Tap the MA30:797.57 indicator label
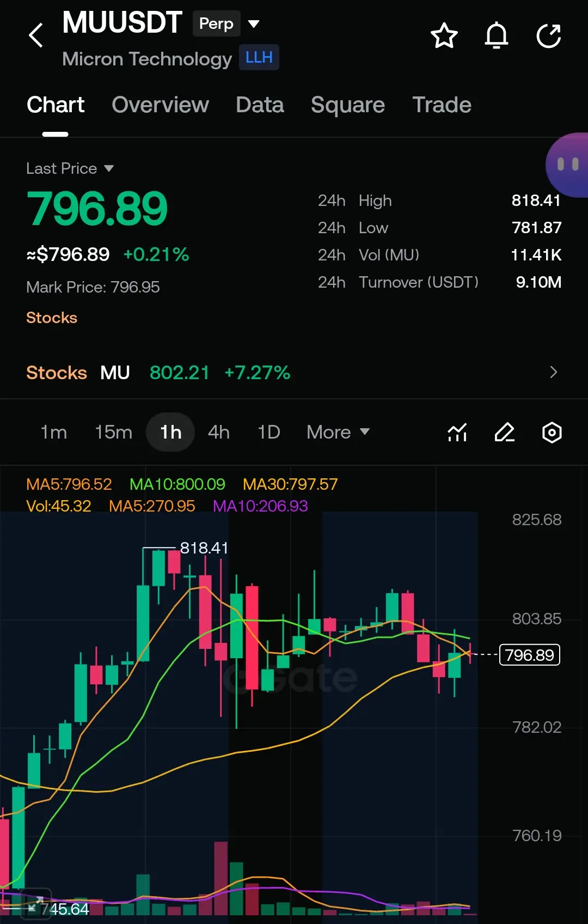The width and height of the screenshot is (588, 924). (290, 484)
